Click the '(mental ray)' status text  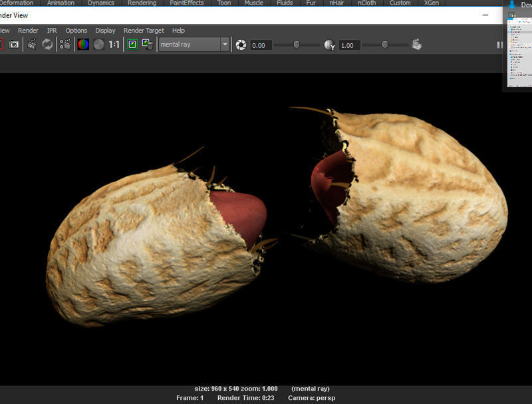[x=311, y=389]
